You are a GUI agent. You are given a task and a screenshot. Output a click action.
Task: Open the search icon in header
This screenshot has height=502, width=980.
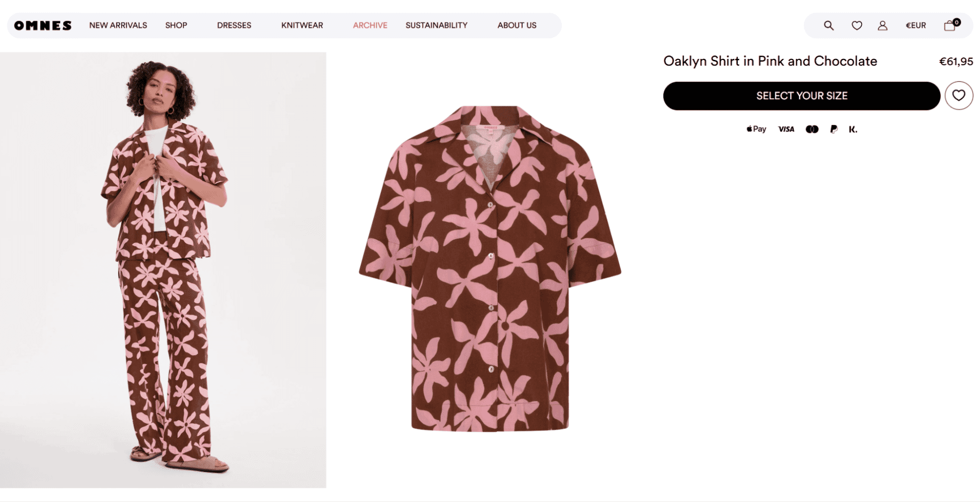pos(829,26)
